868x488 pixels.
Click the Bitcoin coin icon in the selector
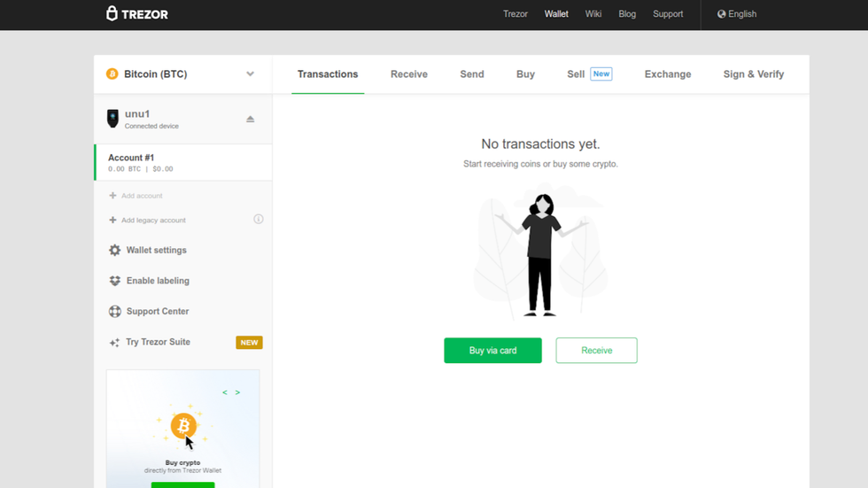(x=112, y=74)
